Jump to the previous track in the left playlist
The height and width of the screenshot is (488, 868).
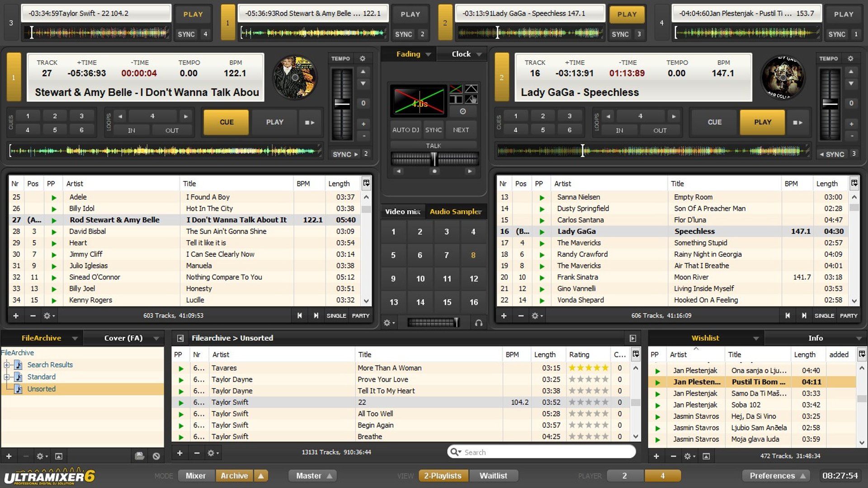click(300, 316)
